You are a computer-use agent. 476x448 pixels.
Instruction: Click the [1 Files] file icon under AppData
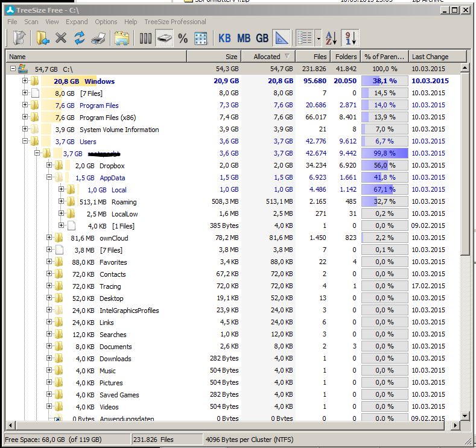click(71, 226)
